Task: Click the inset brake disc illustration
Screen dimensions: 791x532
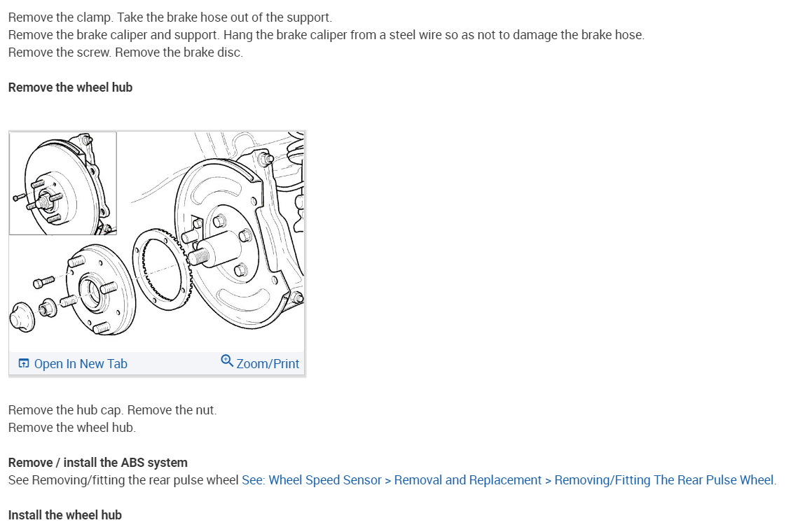Action: click(x=63, y=183)
